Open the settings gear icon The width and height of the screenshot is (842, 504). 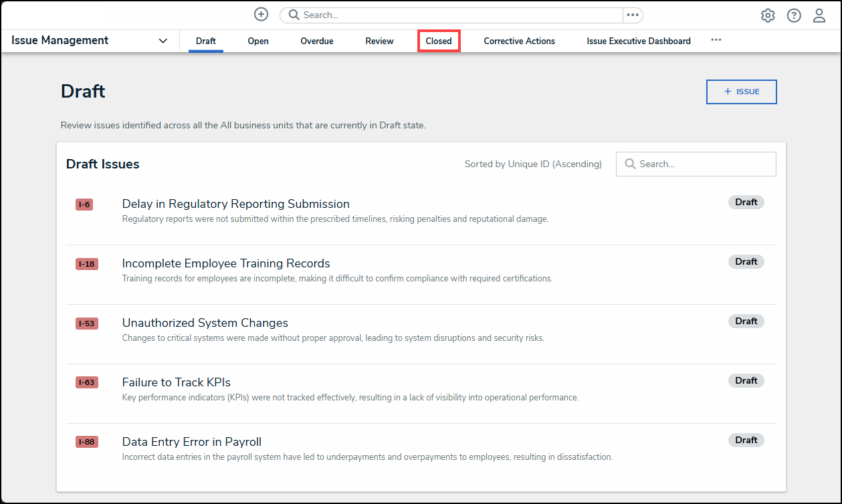(768, 15)
